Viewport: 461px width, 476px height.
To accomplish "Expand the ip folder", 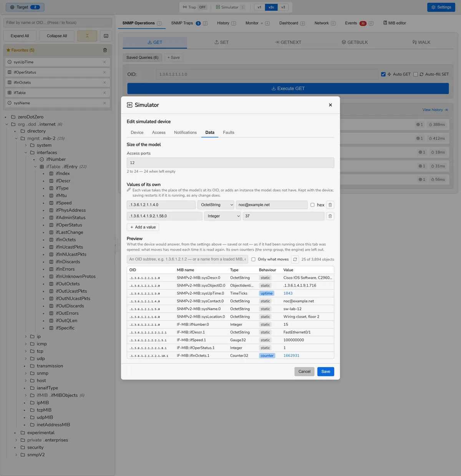I will click(x=26, y=336).
